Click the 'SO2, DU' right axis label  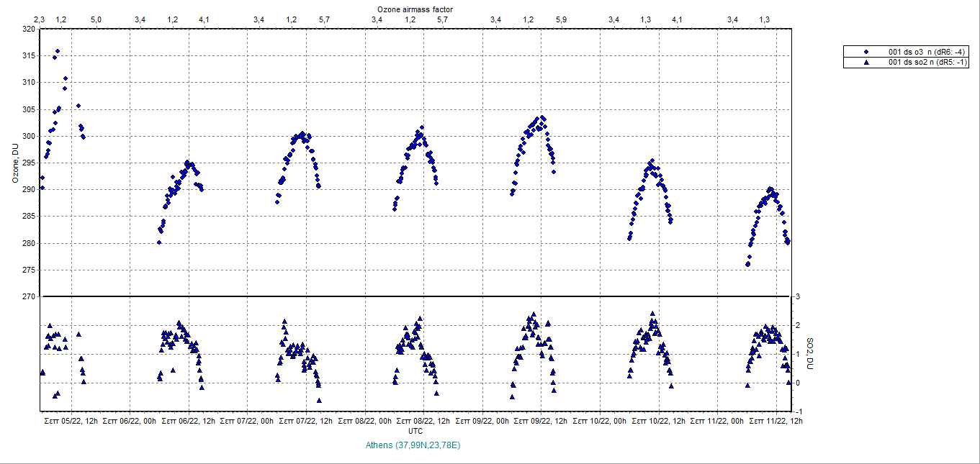[809, 354]
